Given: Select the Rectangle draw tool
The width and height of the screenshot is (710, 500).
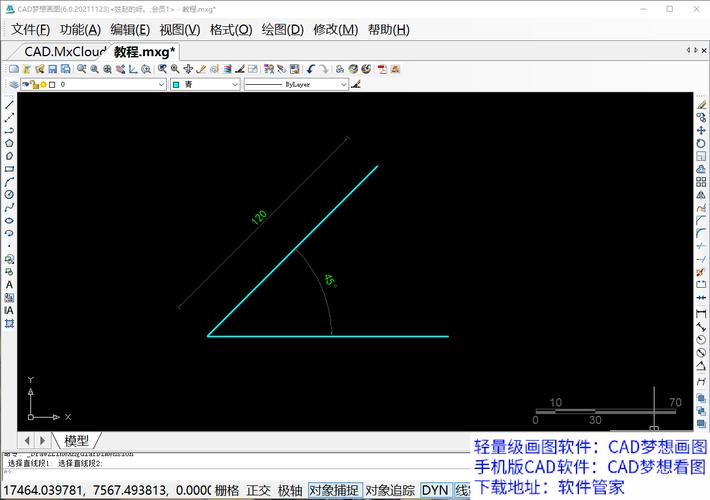Looking at the screenshot, I should [9, 169].
